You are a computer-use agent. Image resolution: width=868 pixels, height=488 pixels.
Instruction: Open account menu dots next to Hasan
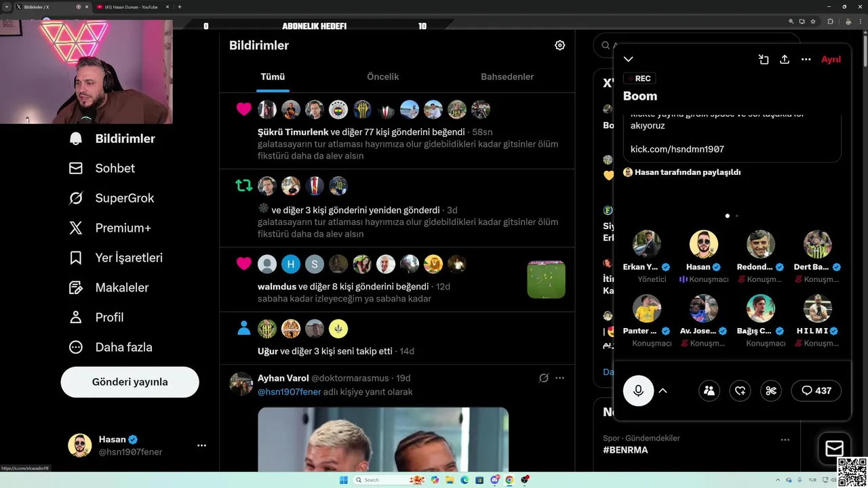[201, 445]
